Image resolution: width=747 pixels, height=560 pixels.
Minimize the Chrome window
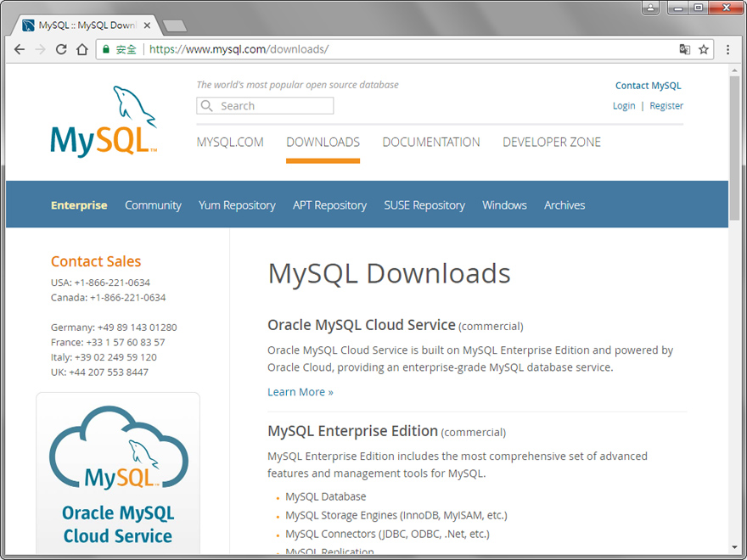[x=677, y=8]
